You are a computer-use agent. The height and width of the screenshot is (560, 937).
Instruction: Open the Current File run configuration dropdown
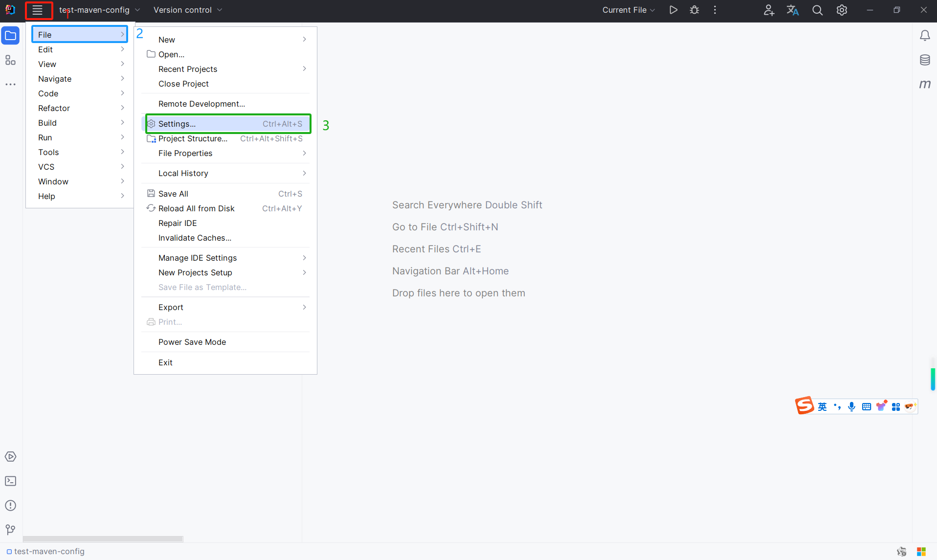[x=628, y=10]
